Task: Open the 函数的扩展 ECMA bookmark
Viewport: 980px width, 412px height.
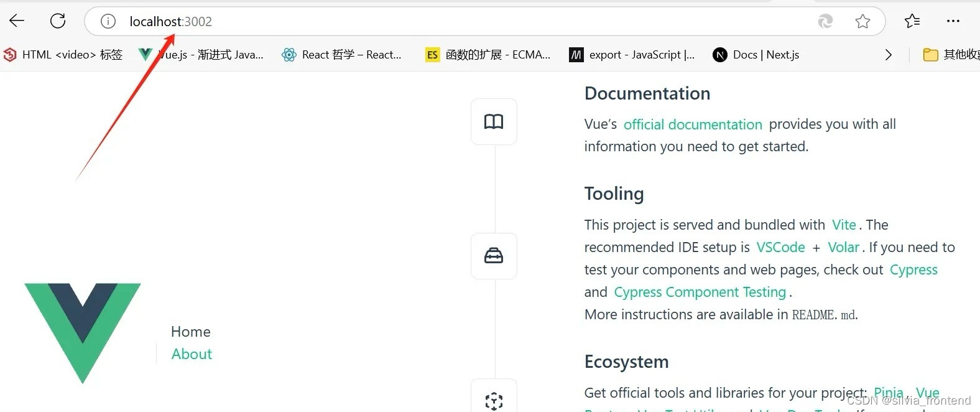Action: coord(488,55)
